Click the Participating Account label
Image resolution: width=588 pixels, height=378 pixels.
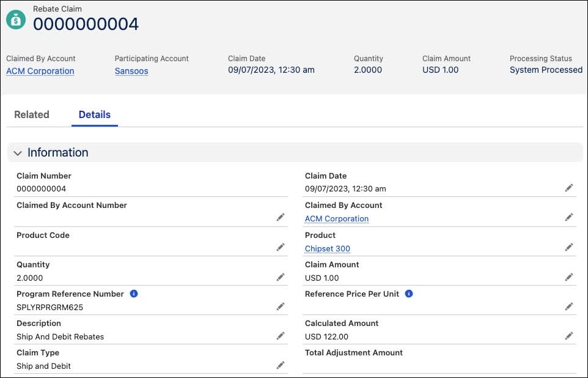[152, 59]
